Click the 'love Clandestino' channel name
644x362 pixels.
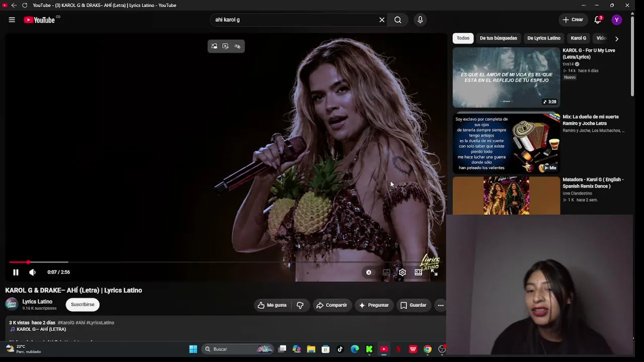pos(577,194)
